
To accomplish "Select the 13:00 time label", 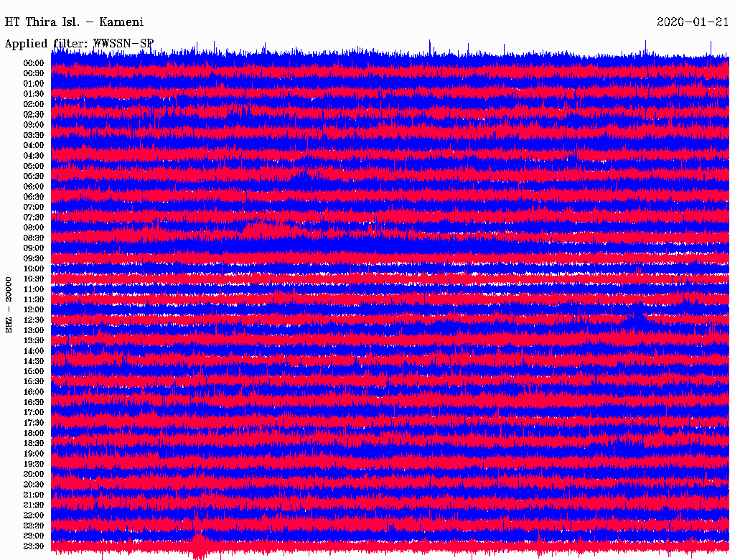I will pos(34,330).
